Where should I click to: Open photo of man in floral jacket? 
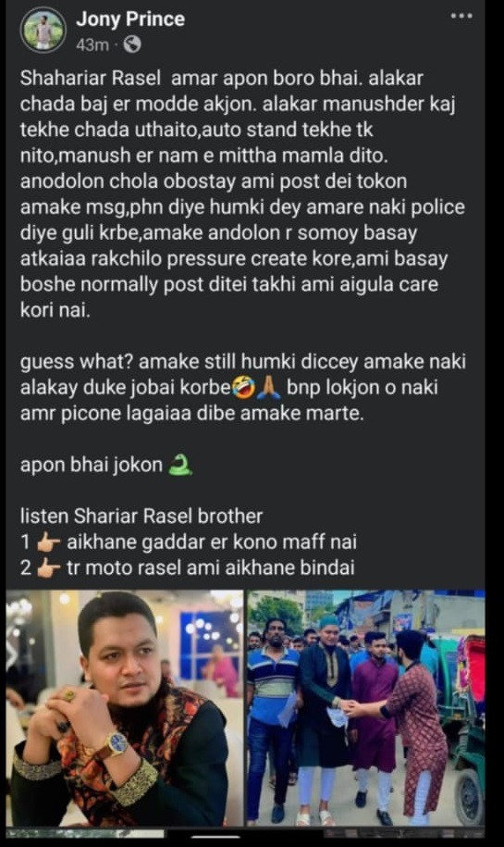click(x=125, y=707)
